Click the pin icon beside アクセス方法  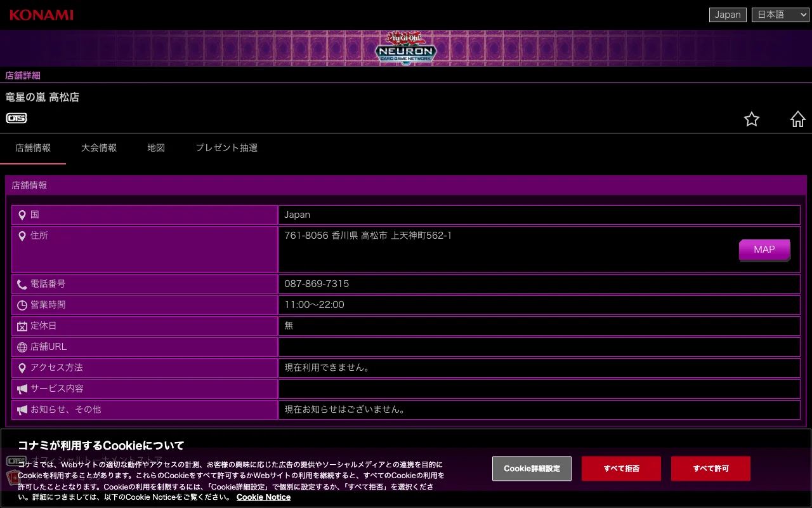pyautogui.click(x=22, y=368)
